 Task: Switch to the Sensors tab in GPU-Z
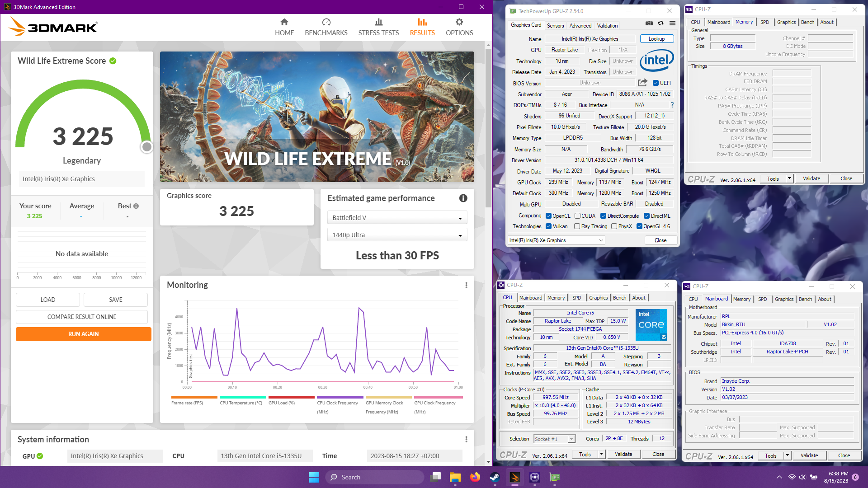pos(555,26)
